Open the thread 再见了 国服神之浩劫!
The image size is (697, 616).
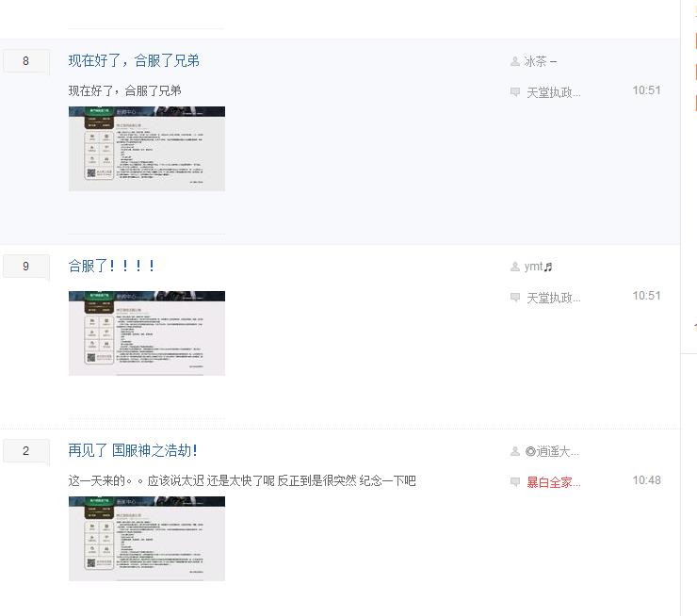[x=133, y=451]
